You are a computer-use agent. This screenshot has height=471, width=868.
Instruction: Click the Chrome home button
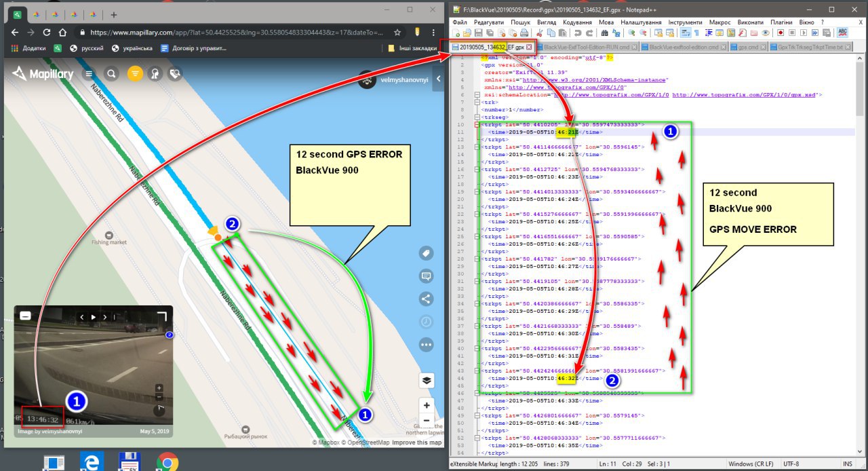click(x=62, y=32)
